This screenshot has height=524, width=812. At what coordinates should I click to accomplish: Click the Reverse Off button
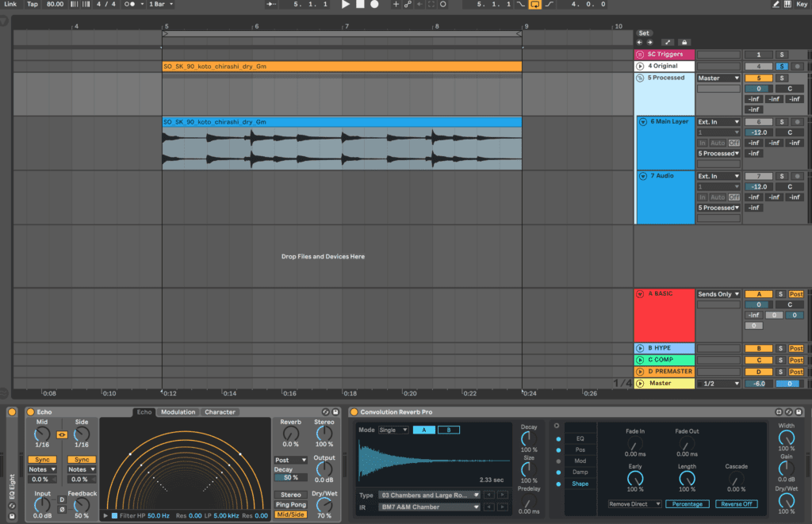(736, 504)
